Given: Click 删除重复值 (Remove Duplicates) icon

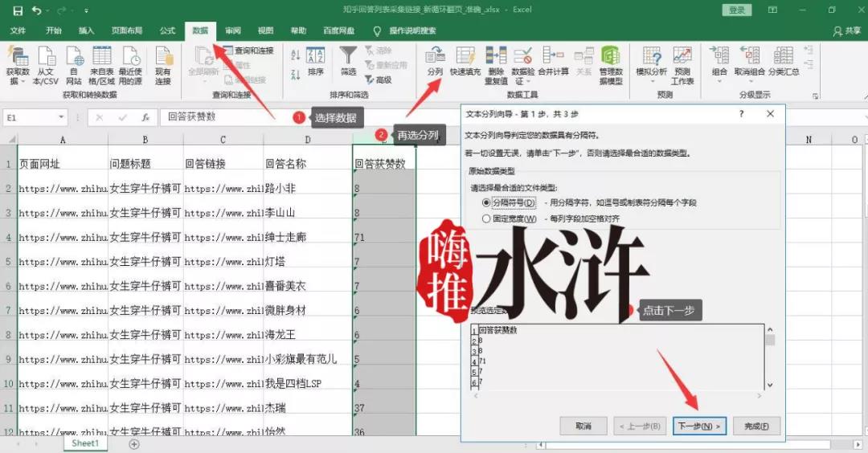Looking at the screenshot, I should tap(496, 56).
